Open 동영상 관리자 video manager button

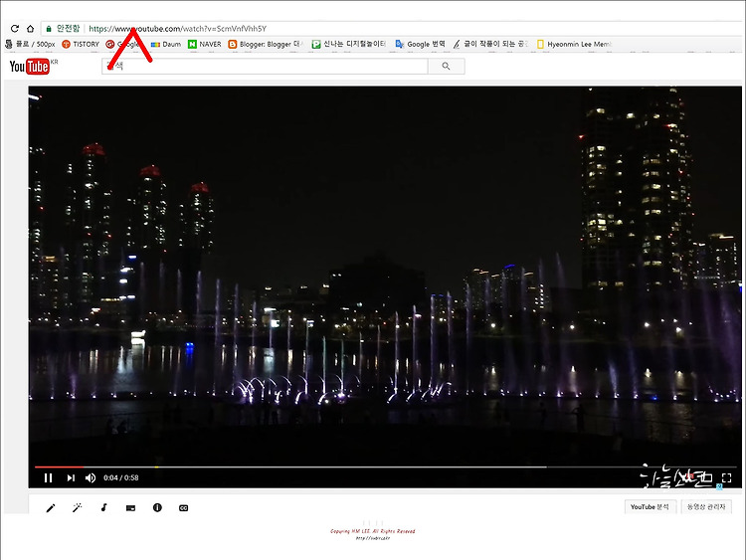pyautogui.click(x=706, y=507)
